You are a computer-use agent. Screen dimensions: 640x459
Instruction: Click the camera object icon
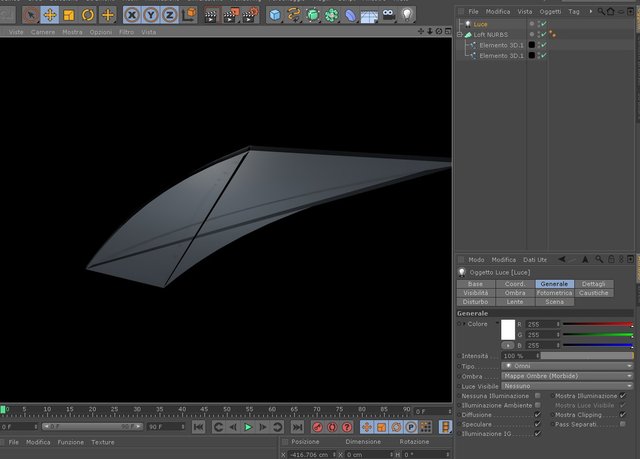pos(388,15)
